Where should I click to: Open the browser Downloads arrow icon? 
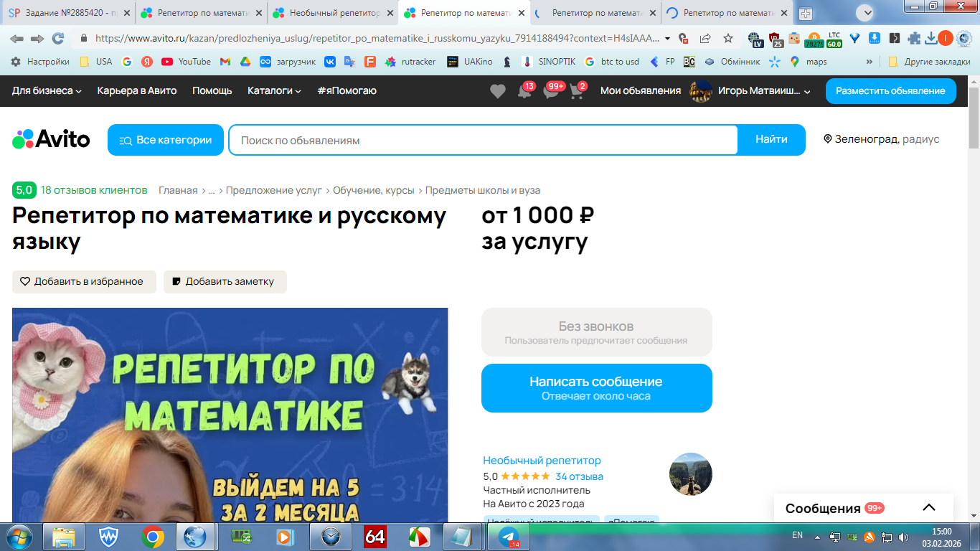930,39
